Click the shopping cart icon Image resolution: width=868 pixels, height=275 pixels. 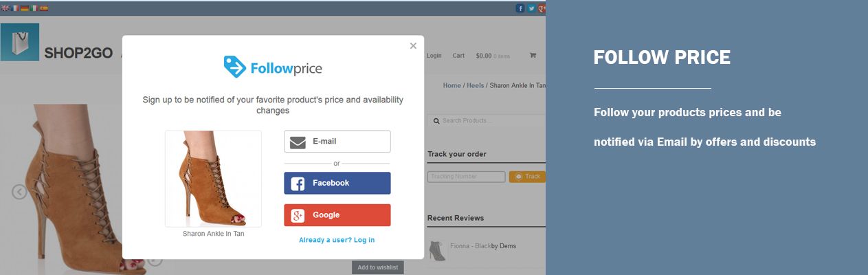coord(532,56)
